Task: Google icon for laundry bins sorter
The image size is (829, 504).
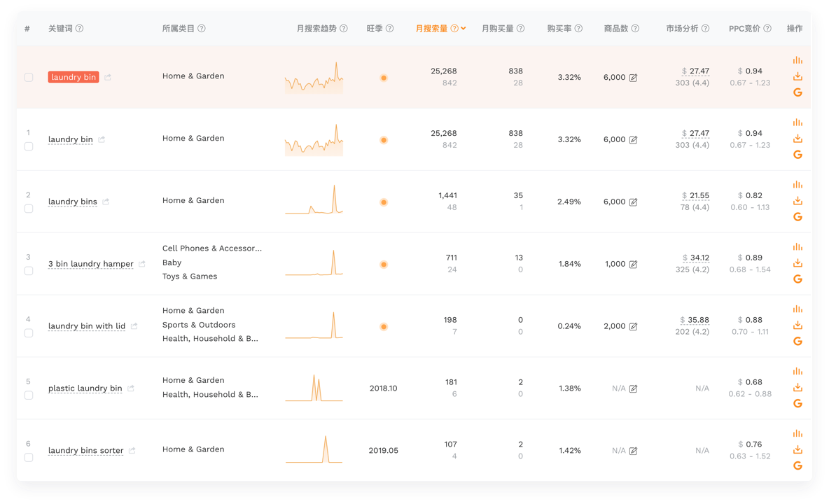Action: (797, 465)
